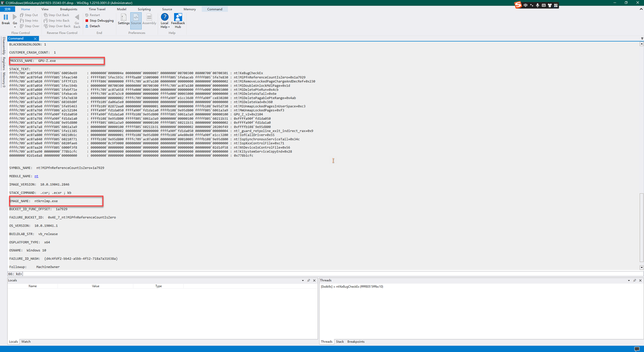Open debugger Settings
Viewport: 644px width, 352px height.
[x=124, y=19]
